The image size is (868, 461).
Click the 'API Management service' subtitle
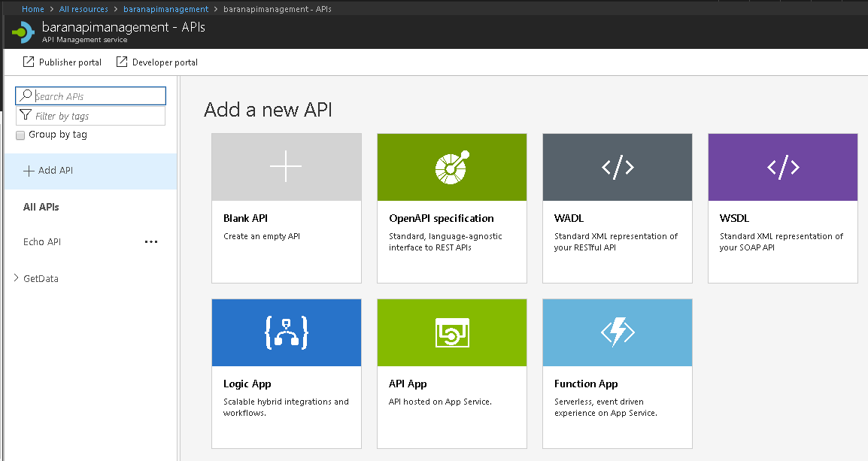point(85,40)
